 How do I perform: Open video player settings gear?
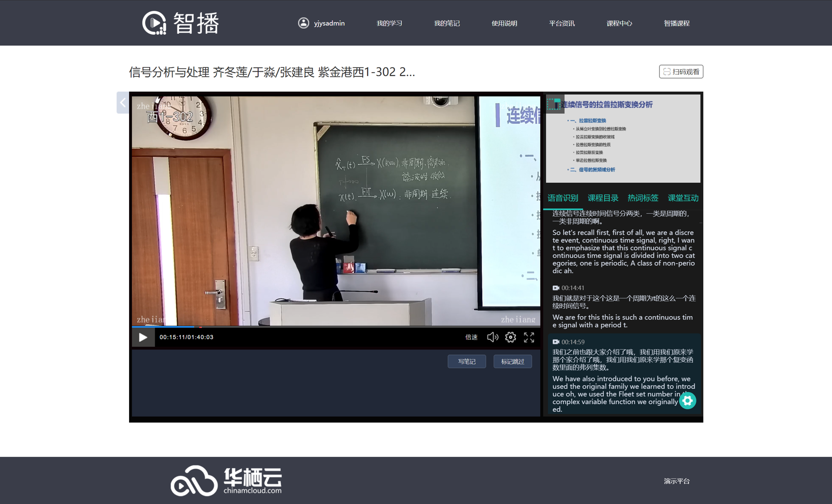point(511,337)
